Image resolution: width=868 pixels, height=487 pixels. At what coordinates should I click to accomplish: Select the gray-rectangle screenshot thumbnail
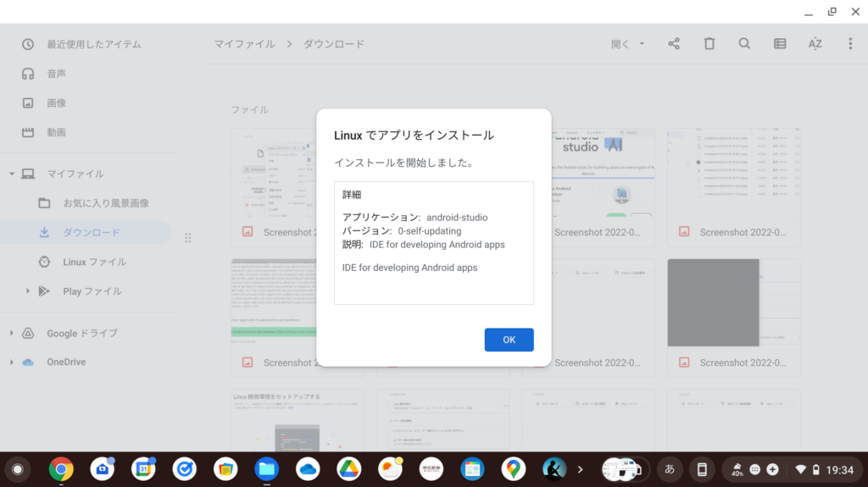tap(733, 302)
